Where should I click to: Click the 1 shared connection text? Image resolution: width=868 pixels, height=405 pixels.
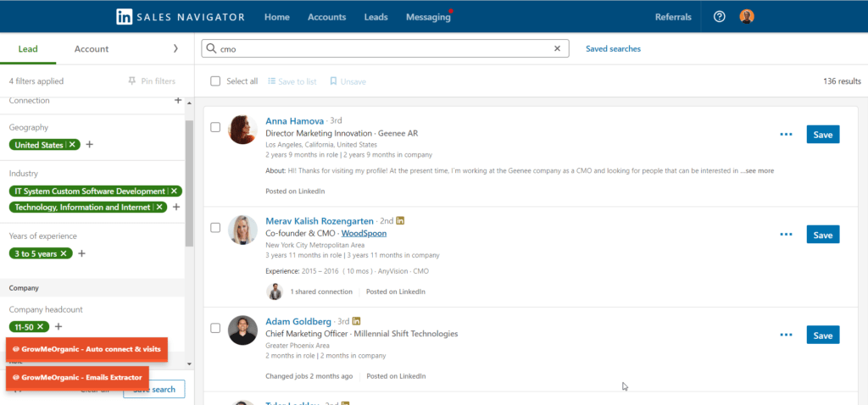321,291
